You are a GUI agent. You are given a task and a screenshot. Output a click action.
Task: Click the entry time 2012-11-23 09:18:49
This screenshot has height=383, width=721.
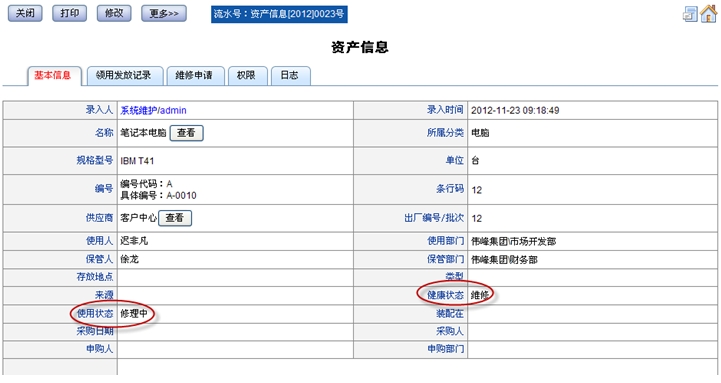coord(515,110)
